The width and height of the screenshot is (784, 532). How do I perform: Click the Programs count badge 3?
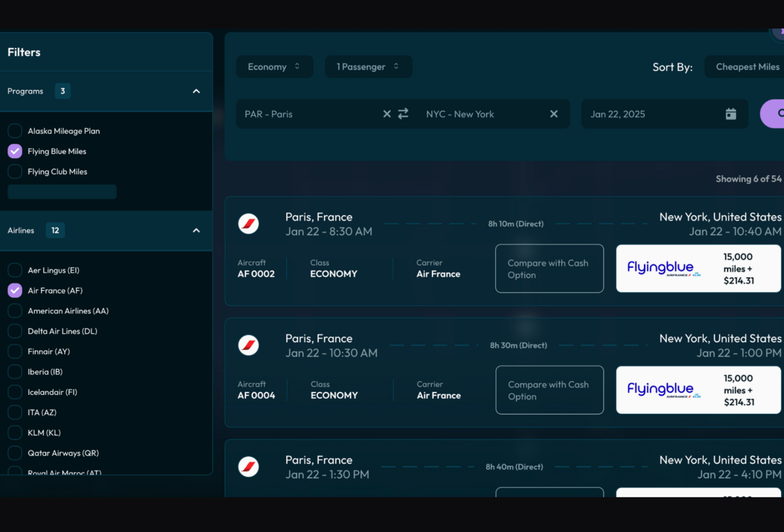63,91
